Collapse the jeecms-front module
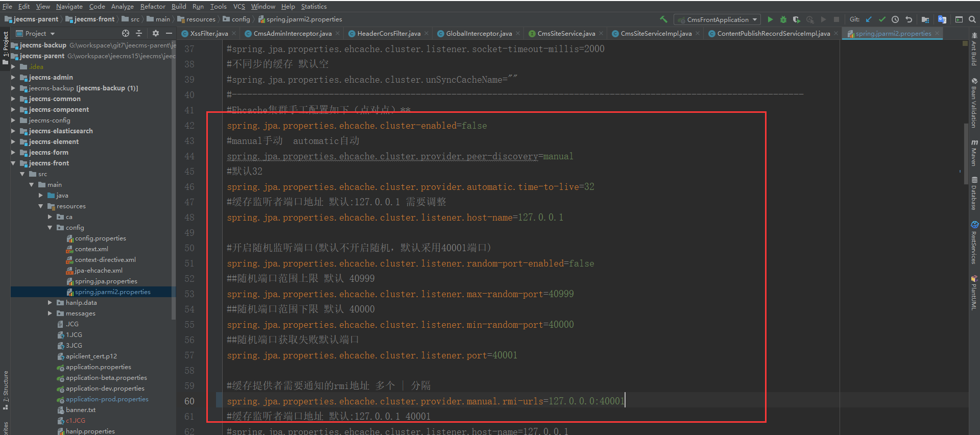 pos(13,163)
